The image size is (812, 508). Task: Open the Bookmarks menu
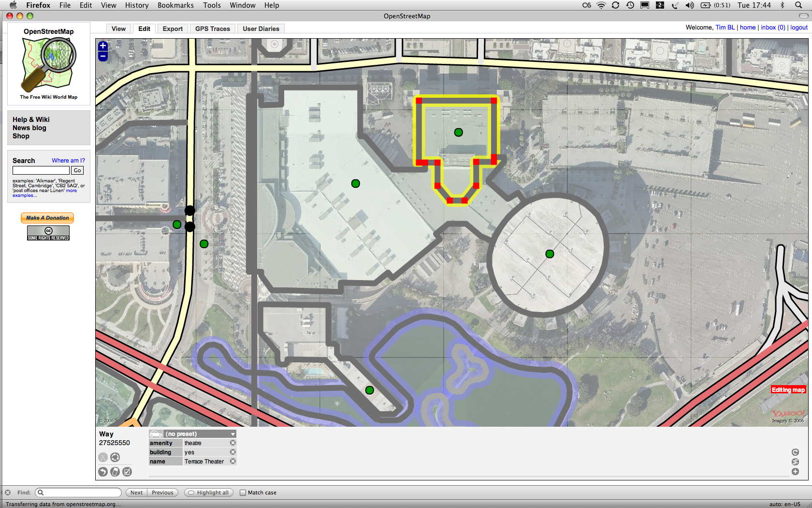click(175, 5)
